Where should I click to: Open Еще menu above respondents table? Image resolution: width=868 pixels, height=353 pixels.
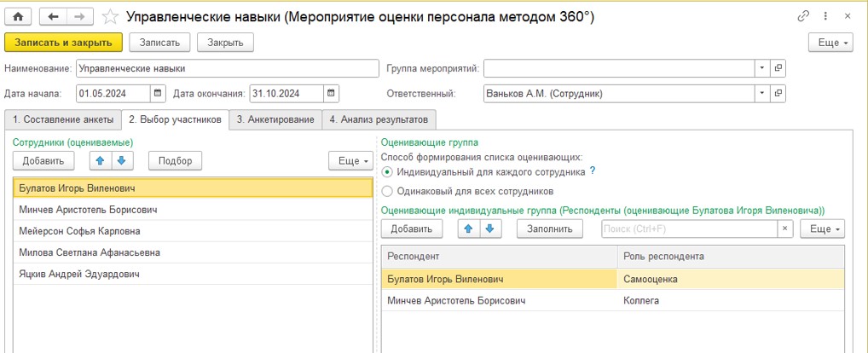822,229
